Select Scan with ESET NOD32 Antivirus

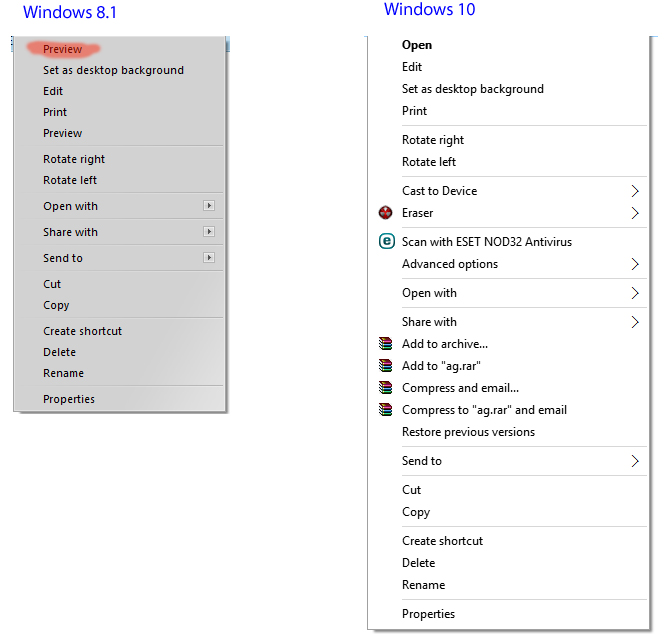pyautogui.click(x=487, y=242)
